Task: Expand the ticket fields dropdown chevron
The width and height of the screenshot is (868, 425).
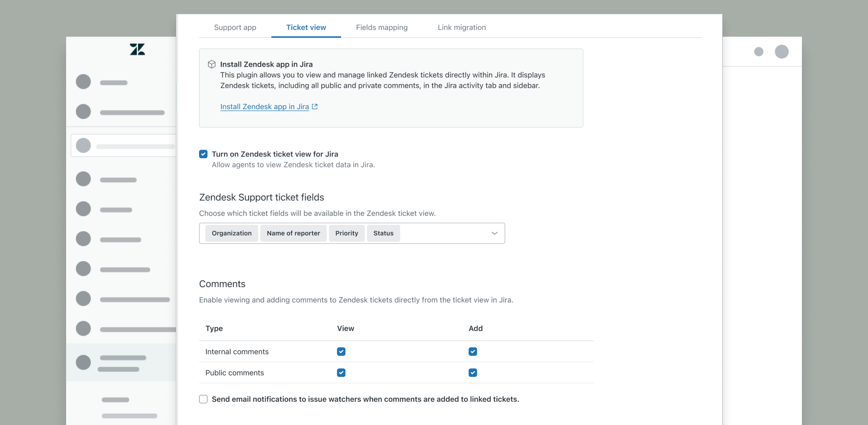Action: (x=494, y=233)
